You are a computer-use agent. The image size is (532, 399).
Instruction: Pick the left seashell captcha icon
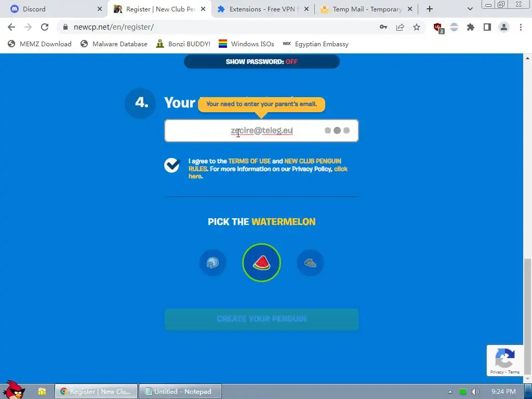(x=212, y=262)
